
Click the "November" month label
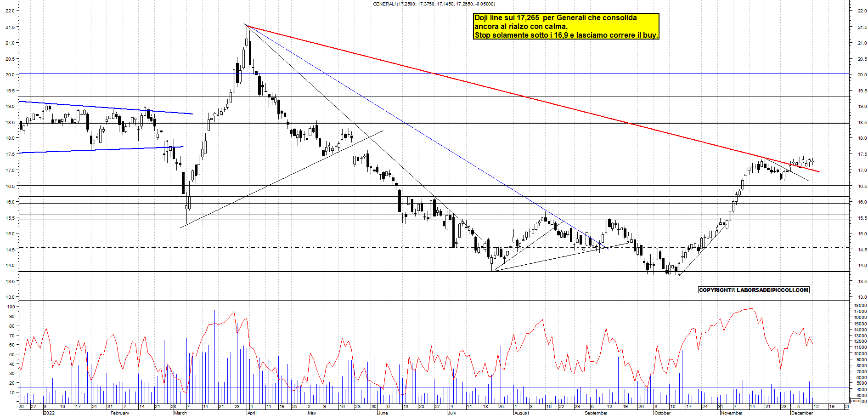coord(732,413)
